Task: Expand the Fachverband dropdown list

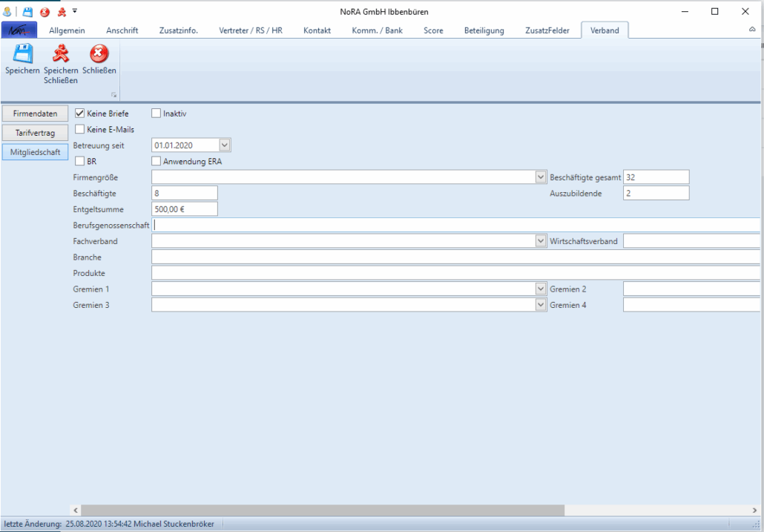Action: pyautogui.click(x=540, y=241)
